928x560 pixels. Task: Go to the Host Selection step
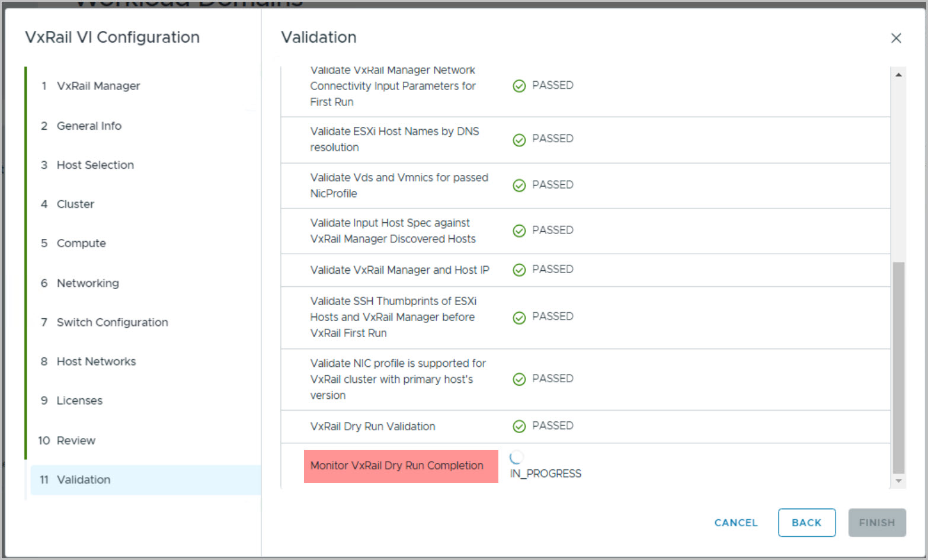click(x=95, y=165)
